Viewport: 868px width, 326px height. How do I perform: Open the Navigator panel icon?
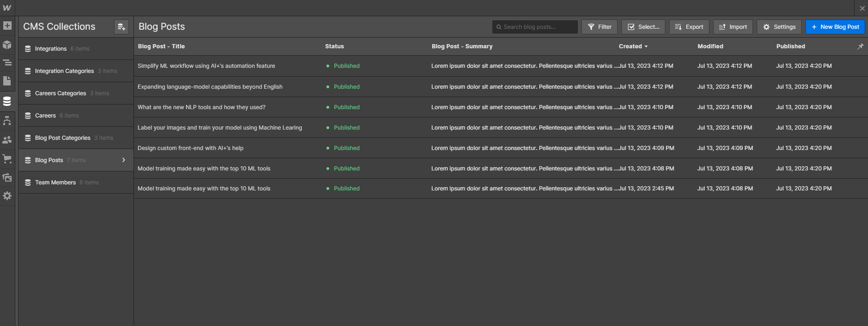click(7, 62)
